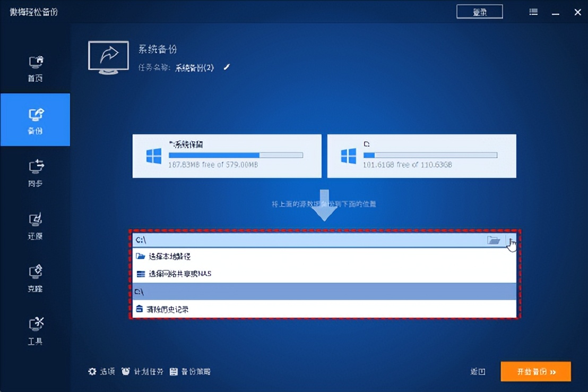
Task: 展开备份目标路径下拉列表
Action: coord(511,240)
